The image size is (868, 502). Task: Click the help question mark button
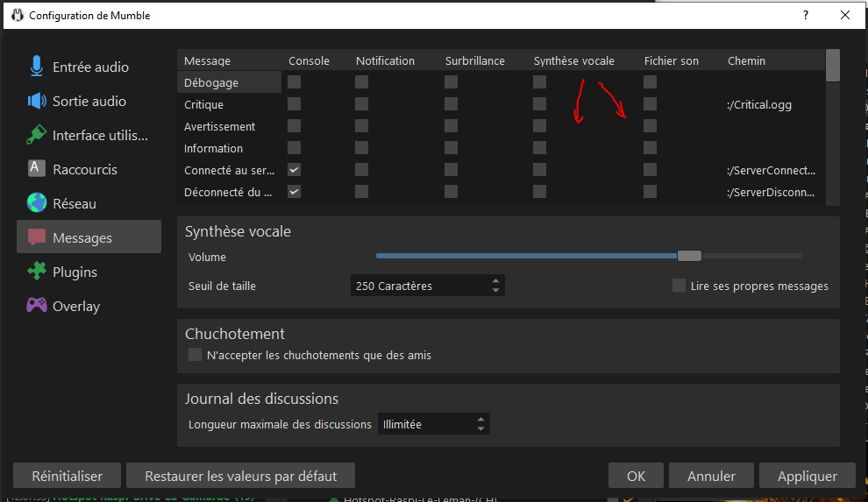coord(806,15)
